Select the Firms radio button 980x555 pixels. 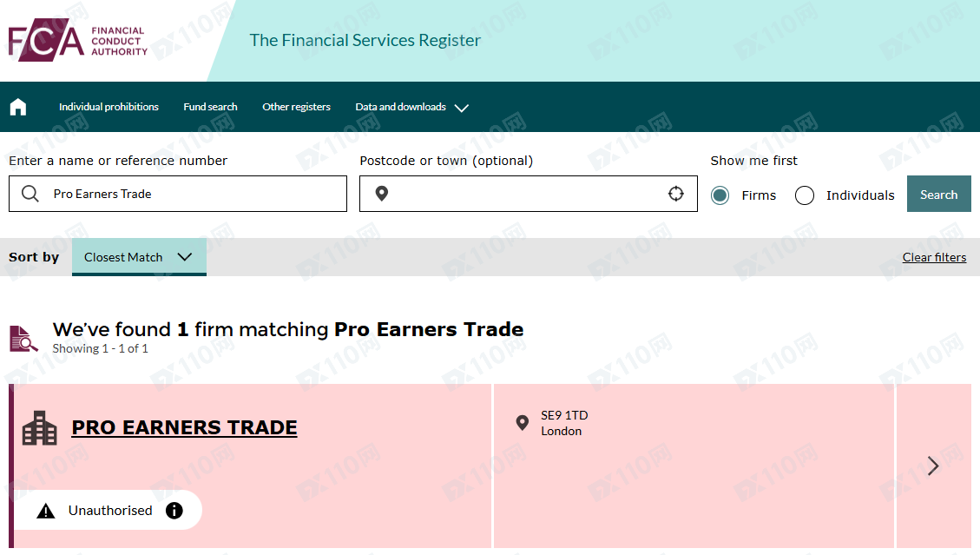[x=720, y=195]
